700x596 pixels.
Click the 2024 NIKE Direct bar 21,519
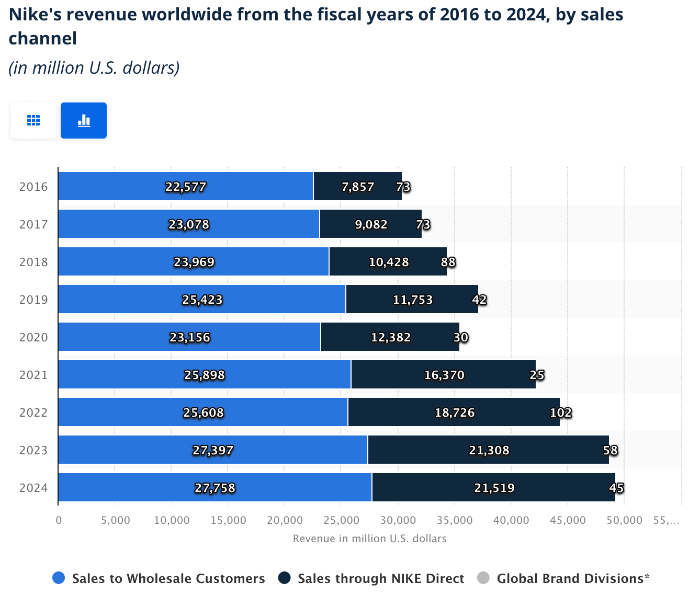494,487
